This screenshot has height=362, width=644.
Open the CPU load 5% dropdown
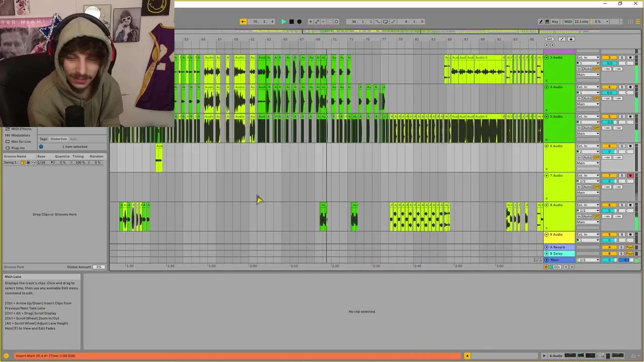[x=601, y=22]
